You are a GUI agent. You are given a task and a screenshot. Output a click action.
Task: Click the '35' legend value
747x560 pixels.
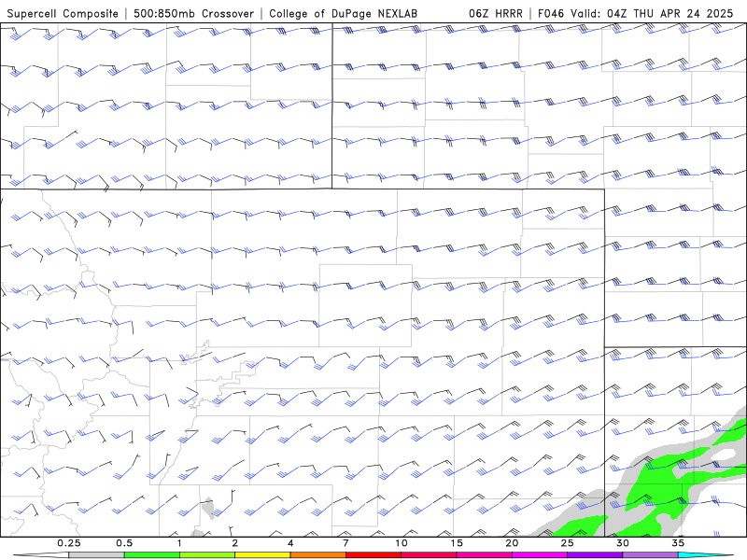point(678,543)
